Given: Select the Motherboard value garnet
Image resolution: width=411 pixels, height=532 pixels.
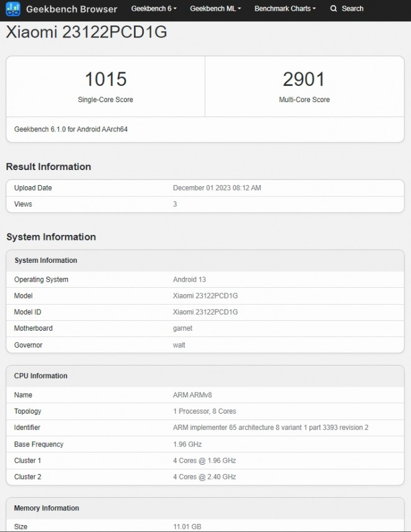Looking at the screenshot, I should 182,328.
